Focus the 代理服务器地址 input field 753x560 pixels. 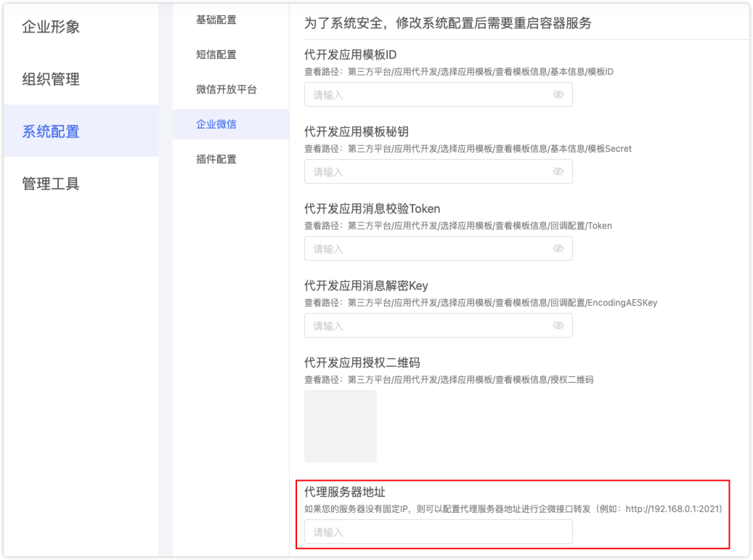pos(438,532)
